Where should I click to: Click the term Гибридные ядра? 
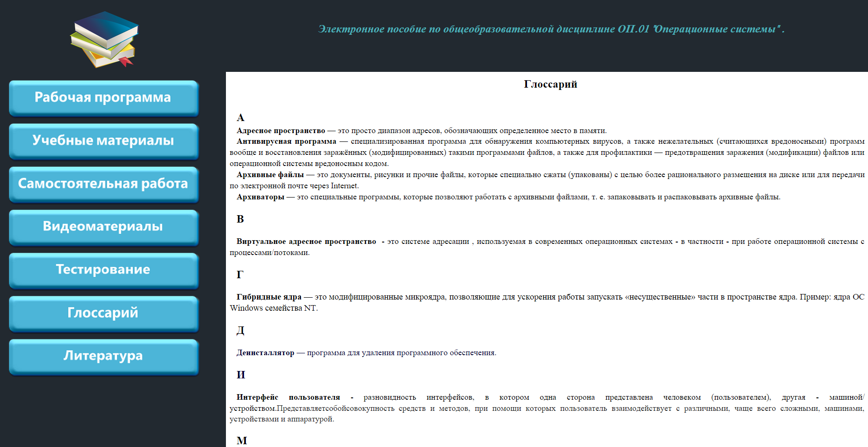[x=269, y=297]
